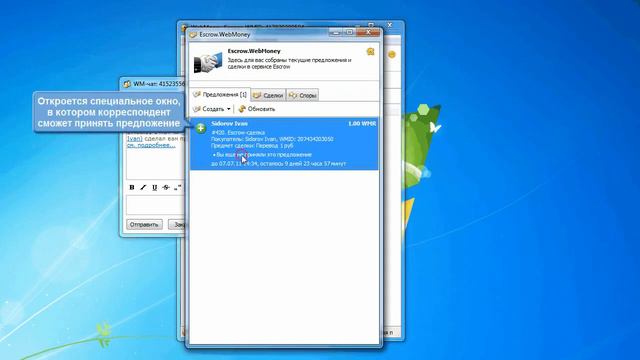Open the Предложения [1] tab

(x=220, y=94)
